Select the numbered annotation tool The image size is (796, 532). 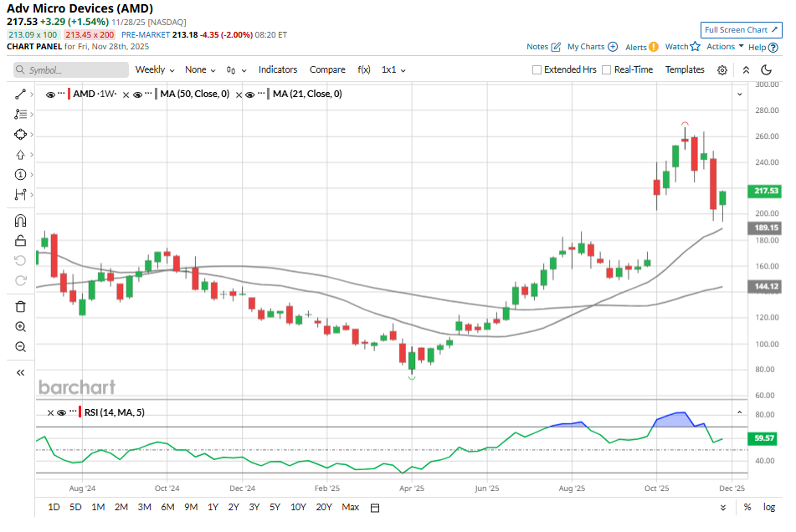point(20,175)
